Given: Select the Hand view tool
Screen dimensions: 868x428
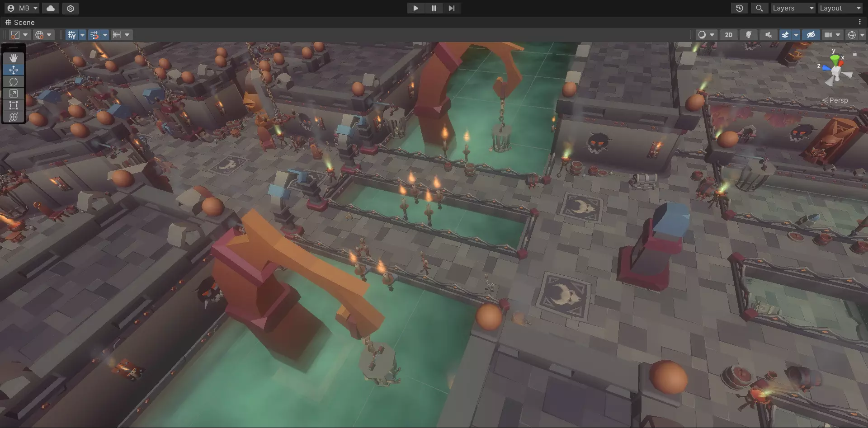Looking at the screenshot, I should [14, 58].
